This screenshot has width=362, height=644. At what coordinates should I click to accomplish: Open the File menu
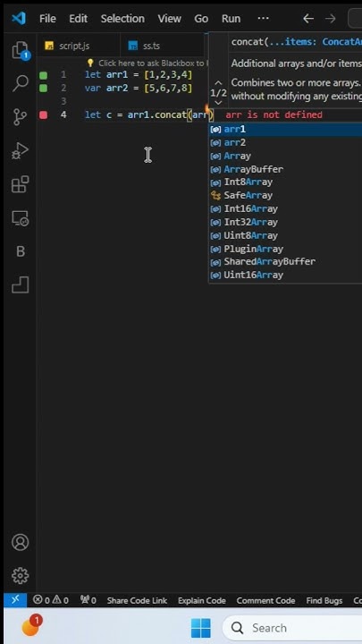[47, 19]
